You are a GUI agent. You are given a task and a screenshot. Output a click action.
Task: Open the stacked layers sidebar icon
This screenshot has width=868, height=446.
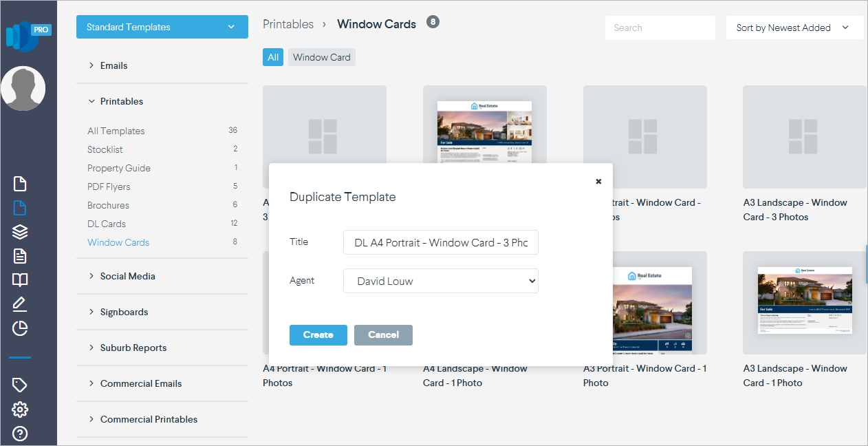20,232
